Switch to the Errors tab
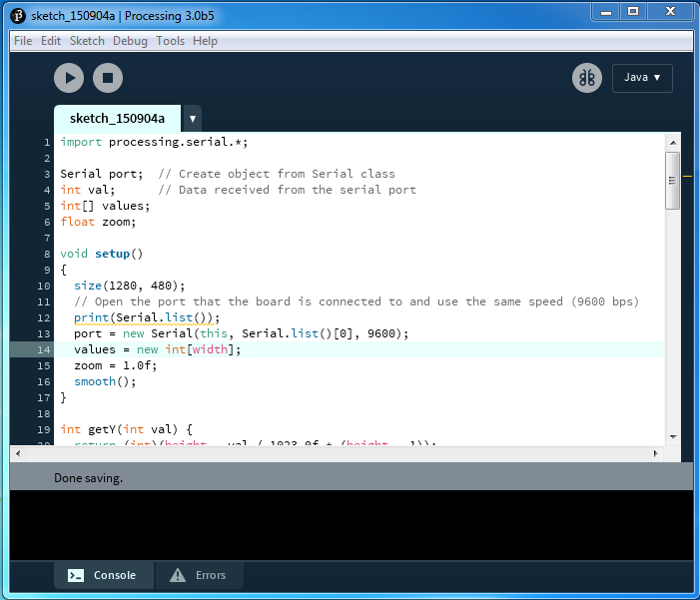Viewport: 700px width, 600px height. (x=199, y=575)
